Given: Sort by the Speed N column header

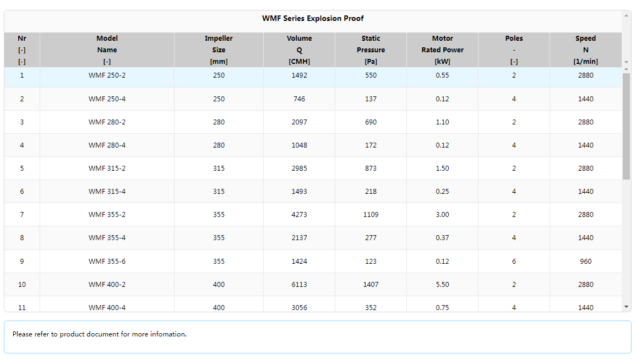Looking at the screenshot, I should [x=585, y=50].
